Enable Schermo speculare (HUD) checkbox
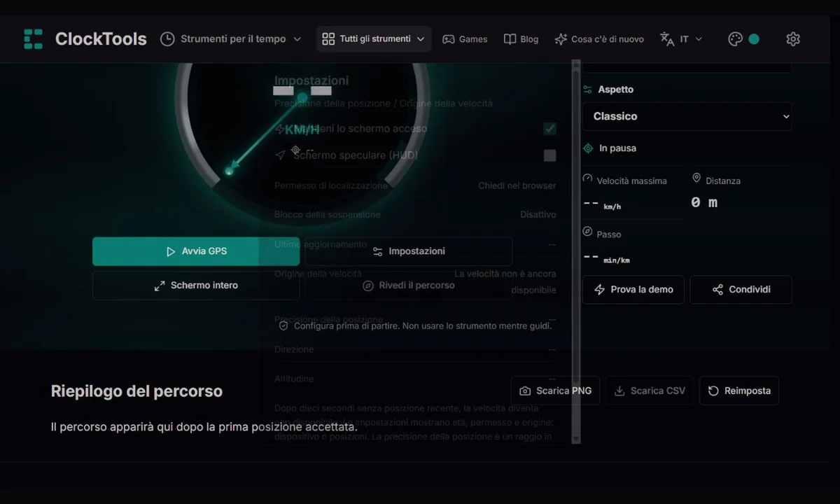Viewport: 840px width, 504px height. click(550, 155)
